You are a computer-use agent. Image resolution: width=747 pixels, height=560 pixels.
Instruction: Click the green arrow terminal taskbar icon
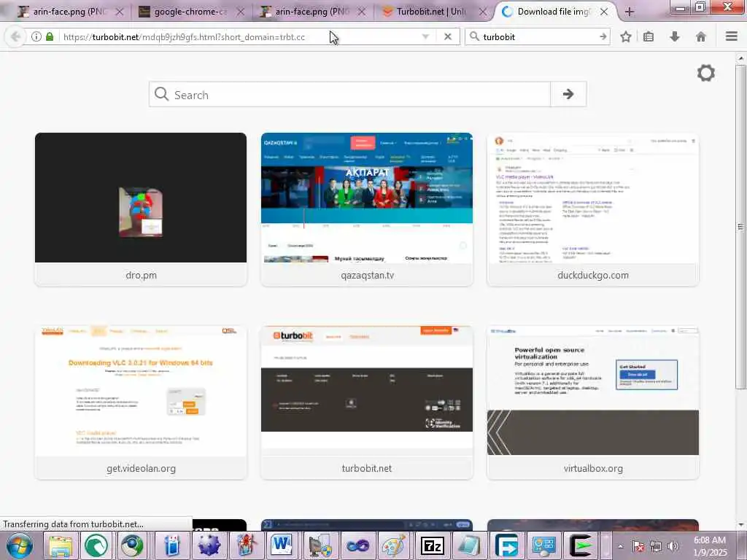(581, 545)
